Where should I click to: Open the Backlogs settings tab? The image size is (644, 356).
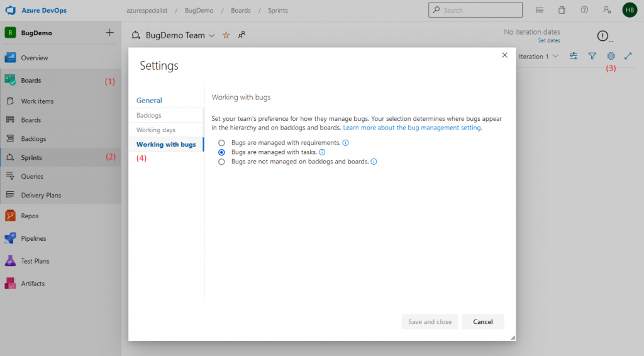point(166,115)
